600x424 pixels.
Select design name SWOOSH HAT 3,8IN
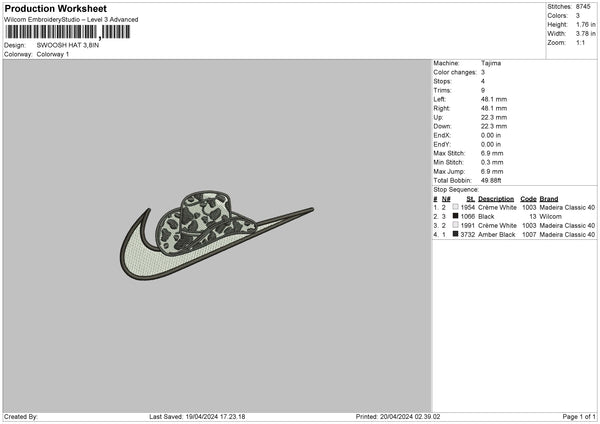pyautogui.click(x=68, y=45)
